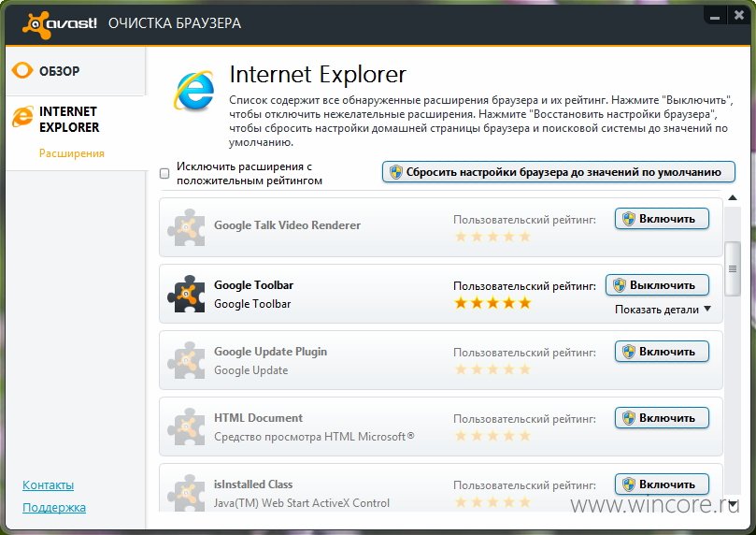Click the orange ring icon beside ОБЗОР

[22, 70]
